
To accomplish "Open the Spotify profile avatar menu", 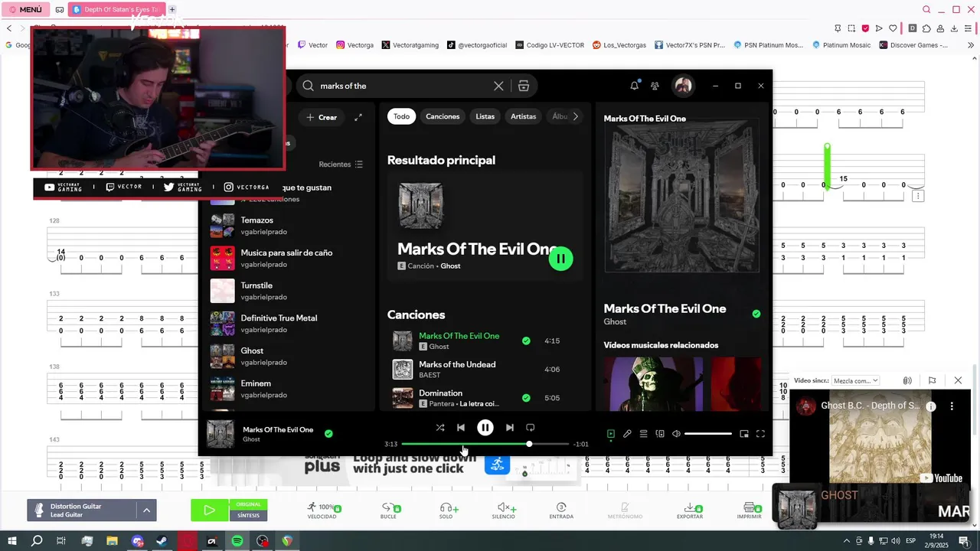I will pyautogui.click(x=683, y=86).
